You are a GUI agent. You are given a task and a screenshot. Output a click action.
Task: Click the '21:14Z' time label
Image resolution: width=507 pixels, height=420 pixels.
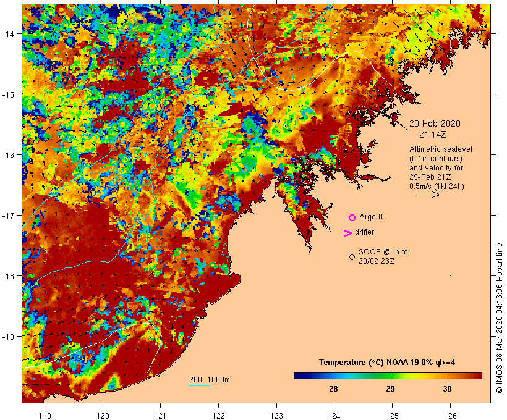433,135
